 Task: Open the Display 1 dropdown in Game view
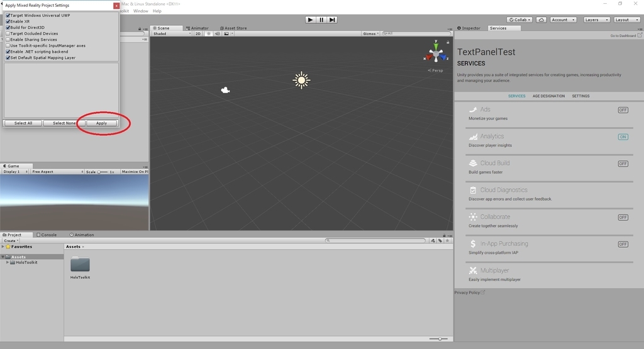point(15,172)
